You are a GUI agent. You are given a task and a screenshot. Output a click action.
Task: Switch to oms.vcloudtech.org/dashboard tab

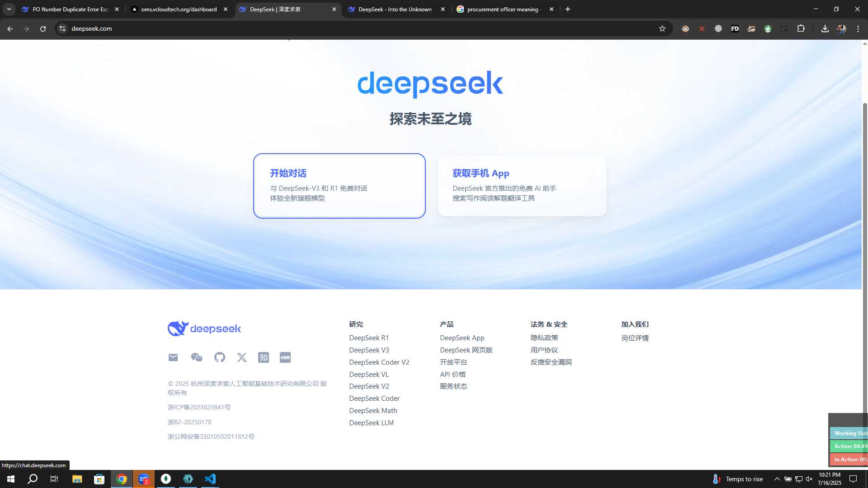(179, 9)
